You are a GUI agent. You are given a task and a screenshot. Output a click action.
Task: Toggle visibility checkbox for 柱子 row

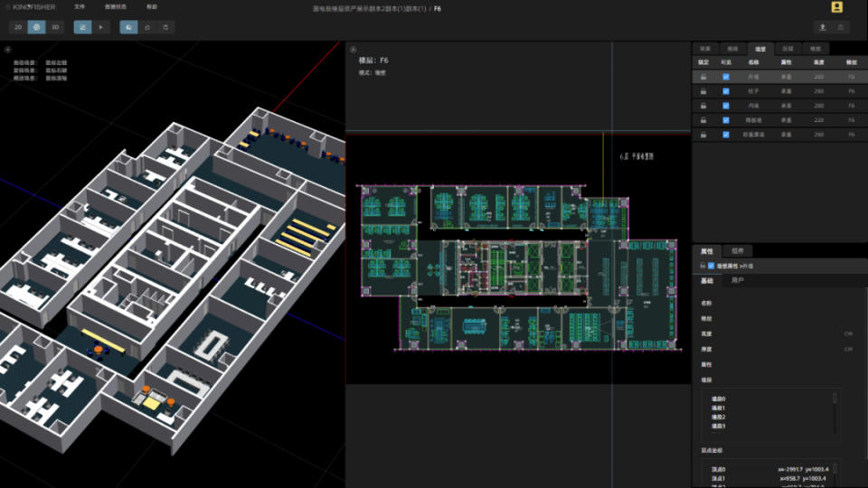pos(726,91)
